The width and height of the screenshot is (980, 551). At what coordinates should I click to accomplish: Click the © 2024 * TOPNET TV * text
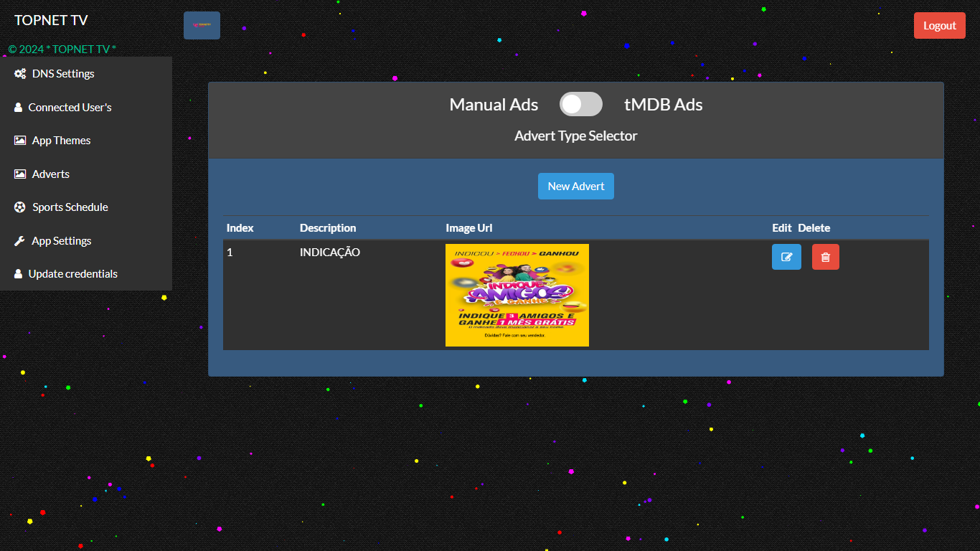[x=62, y=49]
